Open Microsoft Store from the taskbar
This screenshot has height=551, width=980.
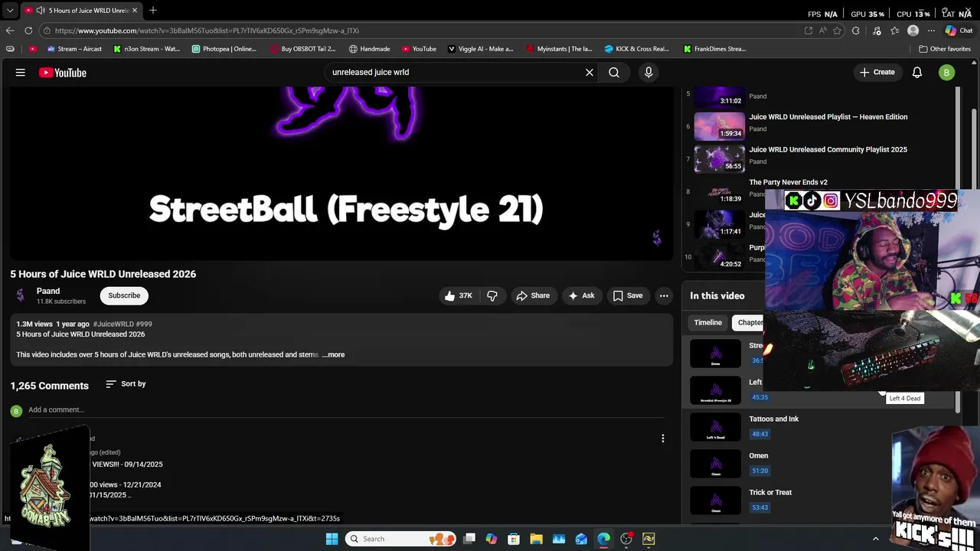click(514, 539)
